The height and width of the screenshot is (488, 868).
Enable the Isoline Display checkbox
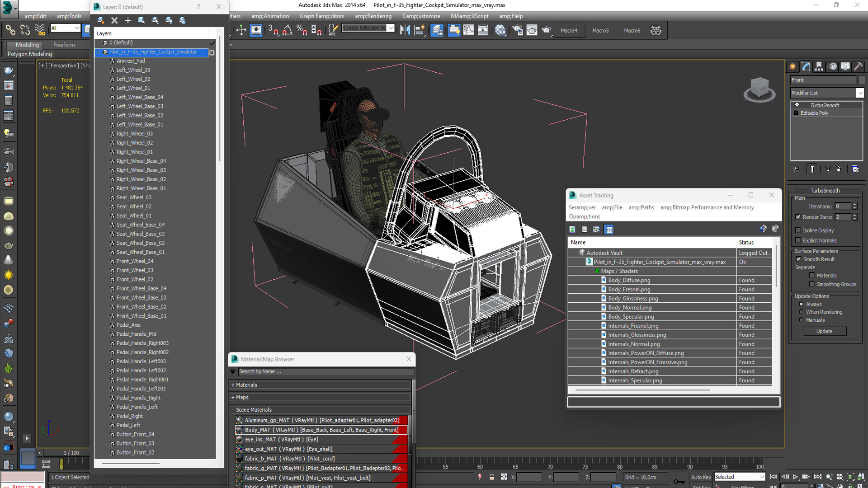[798, 230]
